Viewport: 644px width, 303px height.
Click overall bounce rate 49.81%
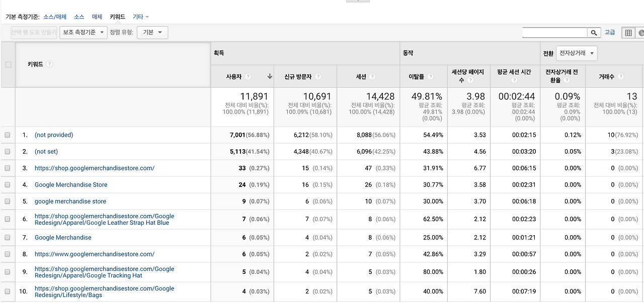click(427, 96)
